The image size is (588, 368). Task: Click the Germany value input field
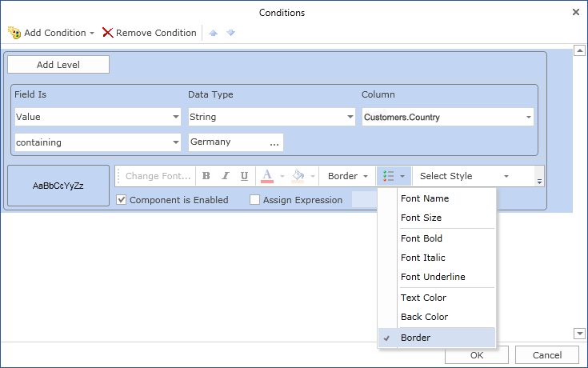click(x=226, y=142)
